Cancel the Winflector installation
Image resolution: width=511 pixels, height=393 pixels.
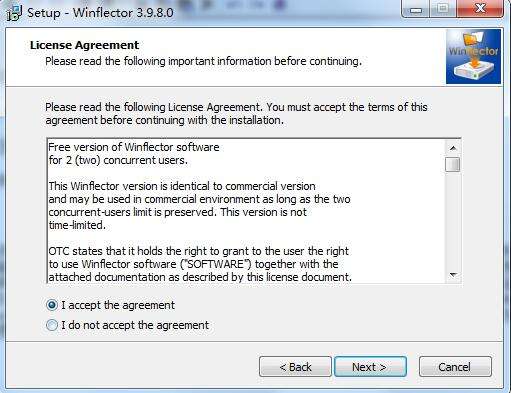(x=455, y=367)
